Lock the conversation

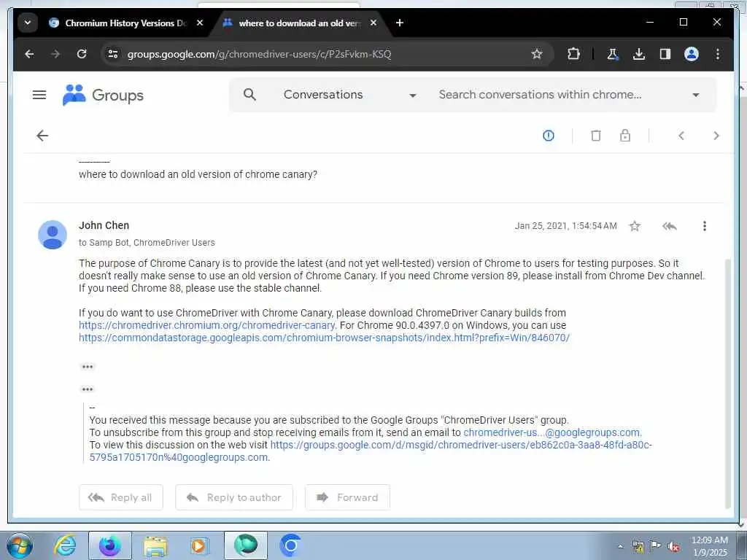click(x=625, y=136)
